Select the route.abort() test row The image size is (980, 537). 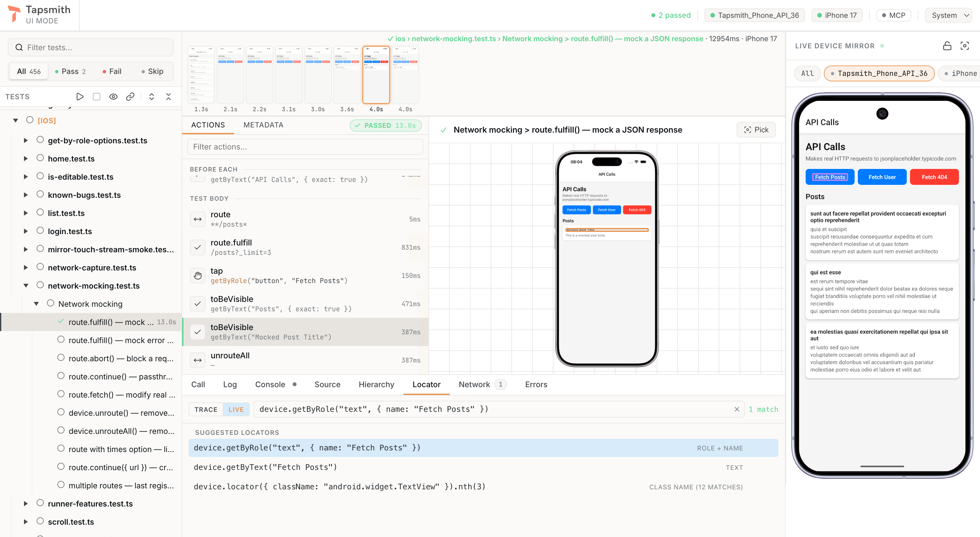(x=91, y=359)
